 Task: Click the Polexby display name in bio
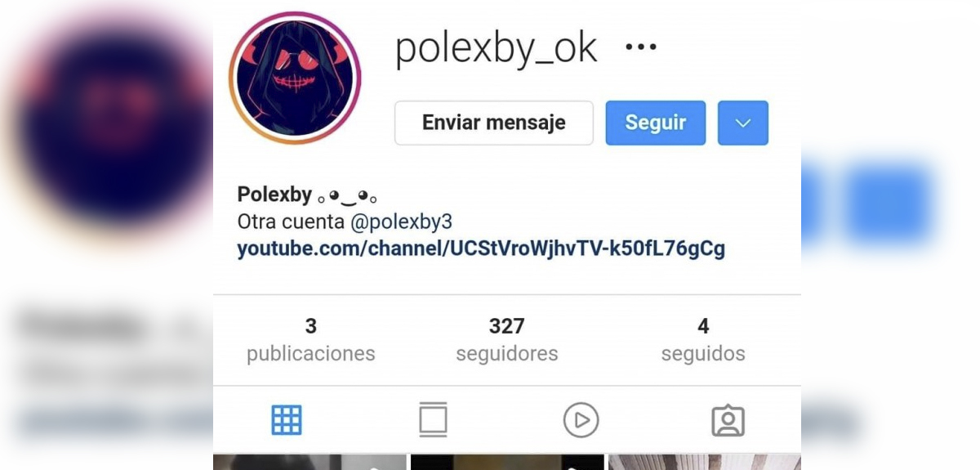(x=274, y=195)
